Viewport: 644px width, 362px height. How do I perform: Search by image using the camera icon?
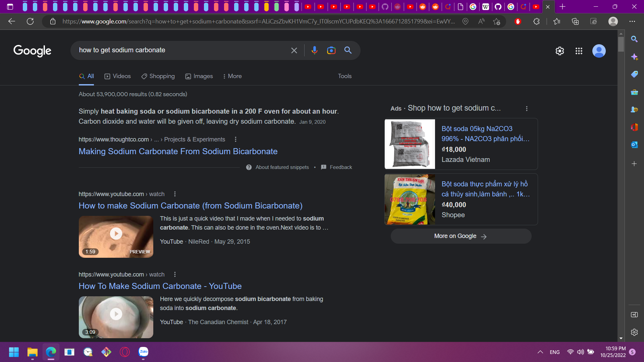331,50
